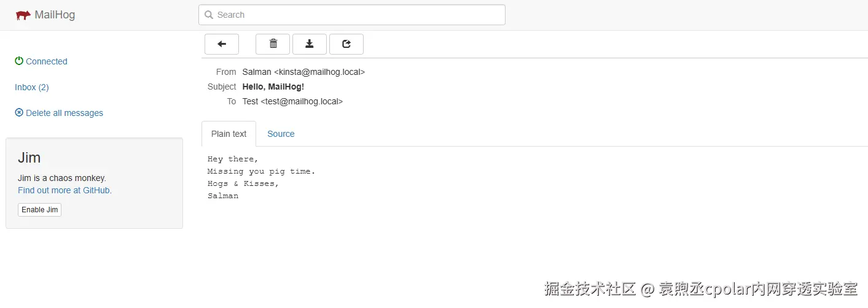This screenshot has height=308, width=868.
Task: Click the Salman signature line
Action: point(223,196)
